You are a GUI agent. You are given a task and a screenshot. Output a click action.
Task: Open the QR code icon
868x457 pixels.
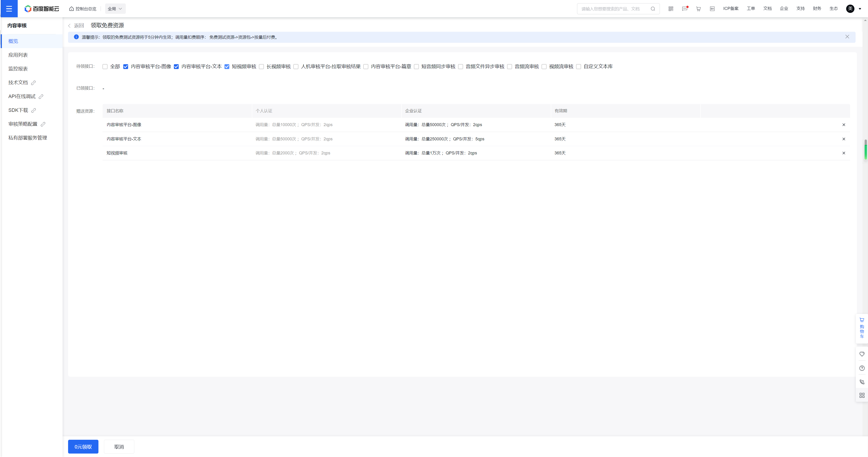click(x=671, y=9)
